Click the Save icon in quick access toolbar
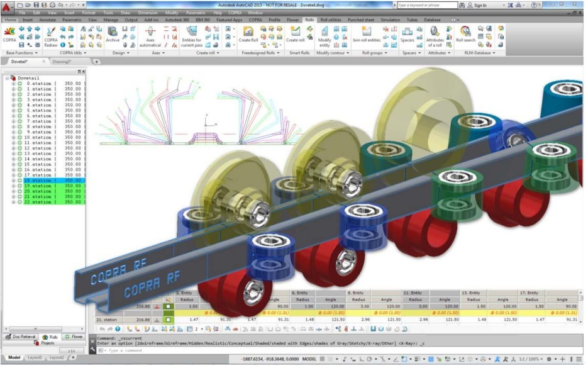588x368 pixels. 36,5
